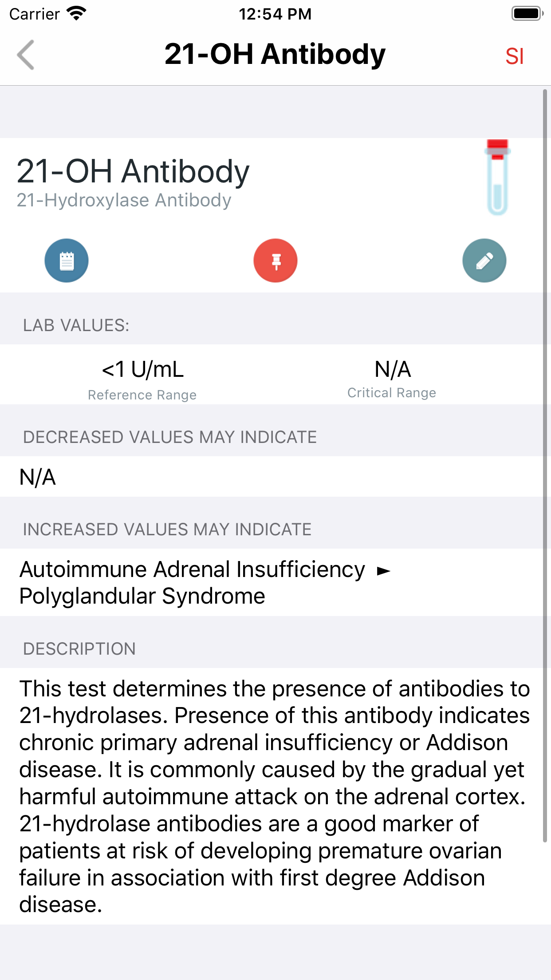Select Polyglandular Syndrome text
The width and height of the screenshot is (551, 980).
pos(142,596)
